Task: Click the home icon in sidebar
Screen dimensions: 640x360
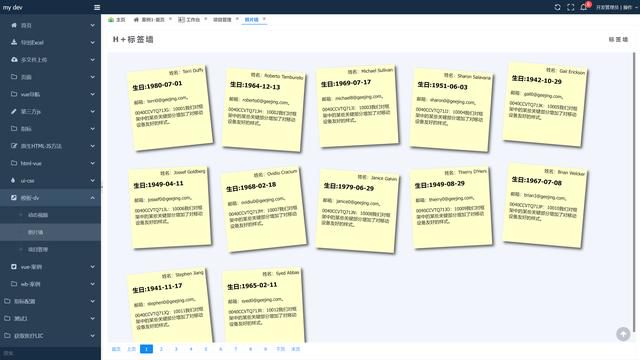Action: point(14,25)
